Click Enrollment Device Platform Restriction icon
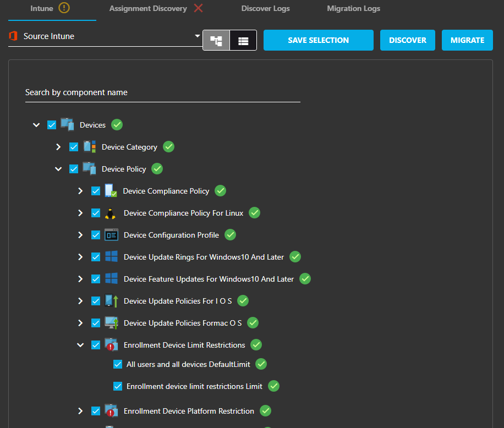 111,410
